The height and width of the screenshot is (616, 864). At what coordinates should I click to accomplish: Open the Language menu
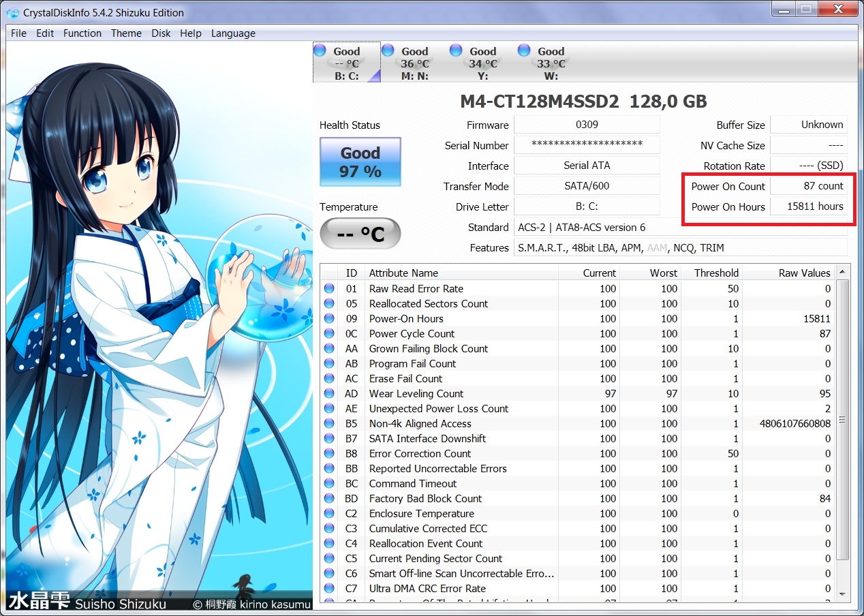pyautogui.click(x=233, y=33)
